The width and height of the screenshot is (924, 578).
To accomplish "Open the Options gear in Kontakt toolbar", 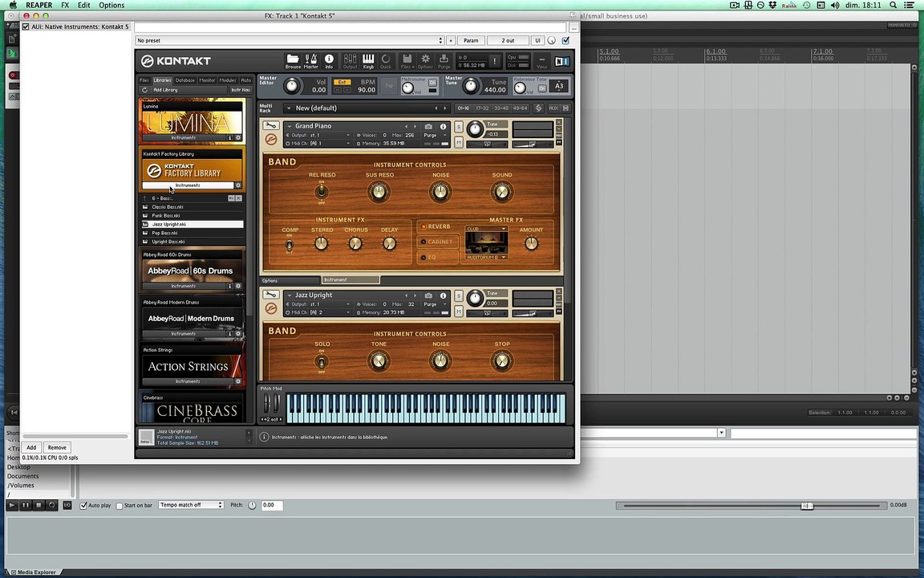I will tap(425, 61).
